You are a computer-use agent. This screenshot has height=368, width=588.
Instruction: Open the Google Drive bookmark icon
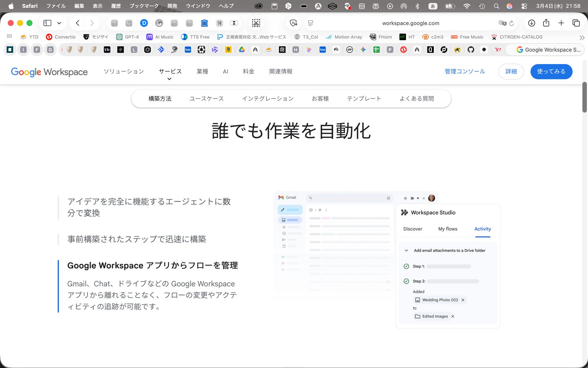[x=242, y=49]
